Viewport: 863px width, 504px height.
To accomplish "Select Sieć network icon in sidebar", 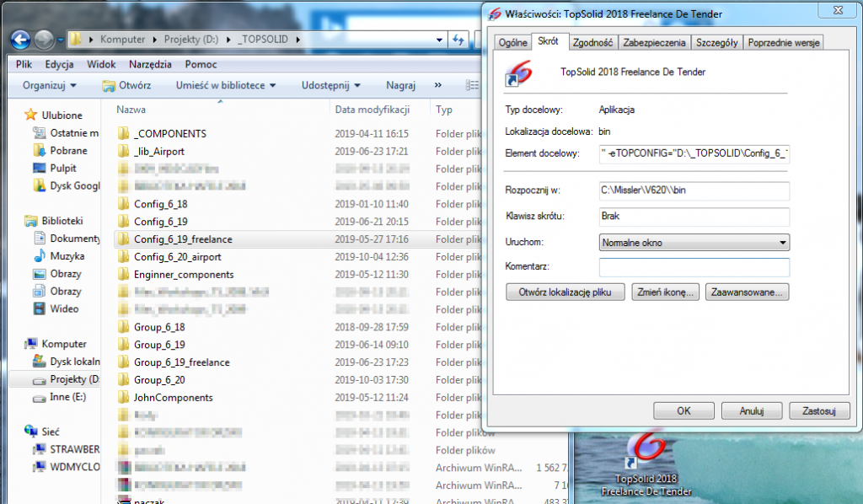I will pyautogui.click(x=31, y=432).
